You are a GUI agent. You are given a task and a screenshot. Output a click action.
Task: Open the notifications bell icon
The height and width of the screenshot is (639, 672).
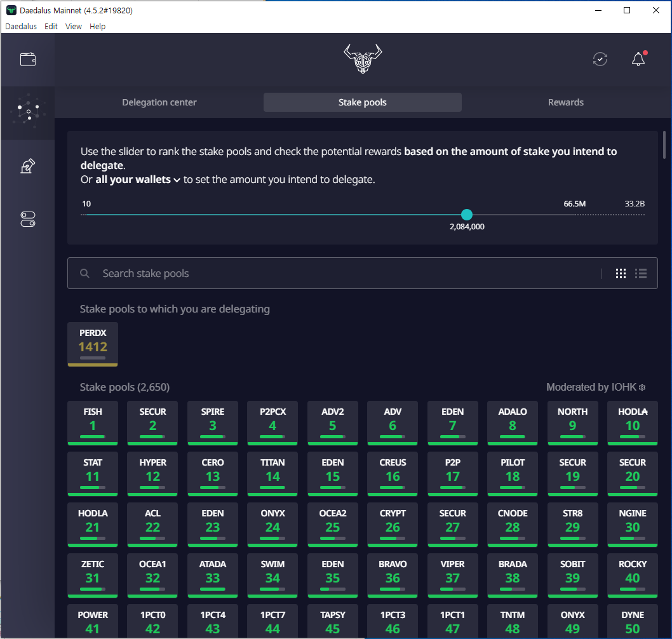click(x=638, y=59)
